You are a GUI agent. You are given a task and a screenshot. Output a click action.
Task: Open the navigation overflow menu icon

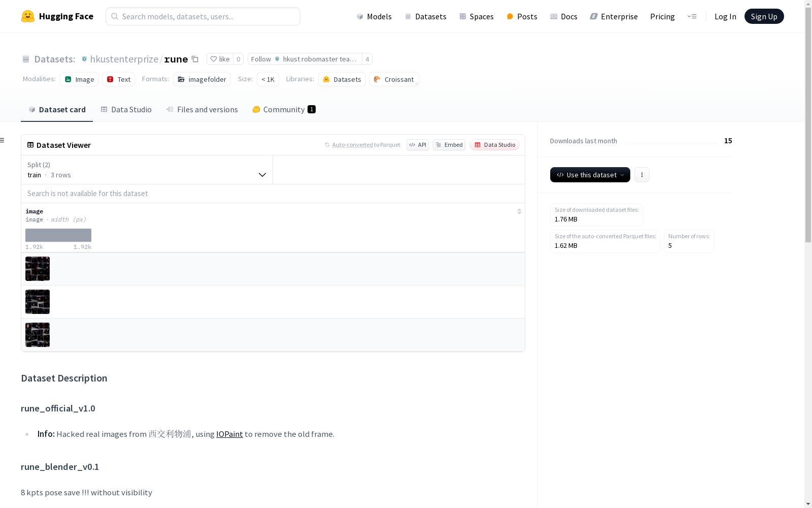tap(692, 16)
